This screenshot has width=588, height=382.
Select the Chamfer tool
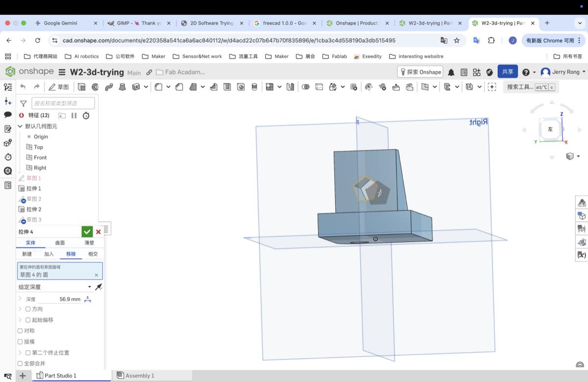point(179,87)
